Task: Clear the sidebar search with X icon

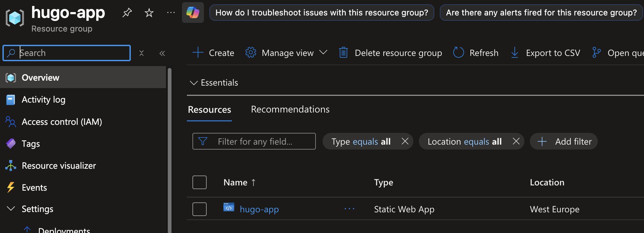Action: 142,53
